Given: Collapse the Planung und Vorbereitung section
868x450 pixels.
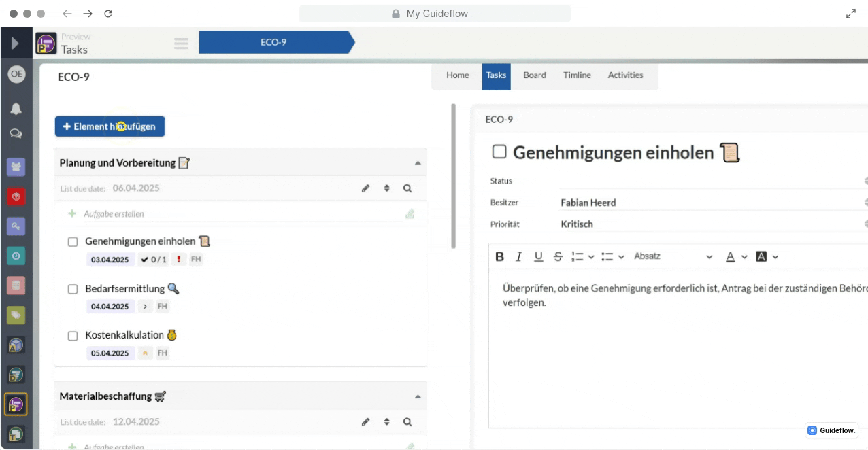Looking at the screenshot, I should tap(418, 163).
